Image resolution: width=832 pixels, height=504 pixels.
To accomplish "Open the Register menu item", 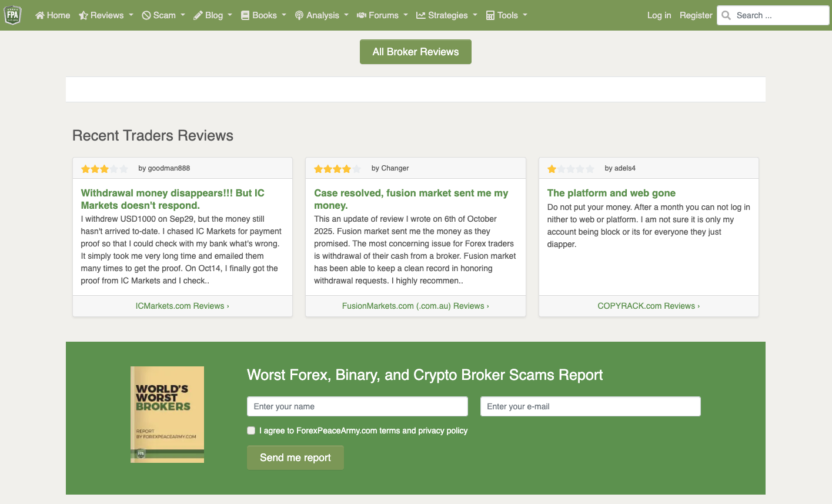I will 696,15.
